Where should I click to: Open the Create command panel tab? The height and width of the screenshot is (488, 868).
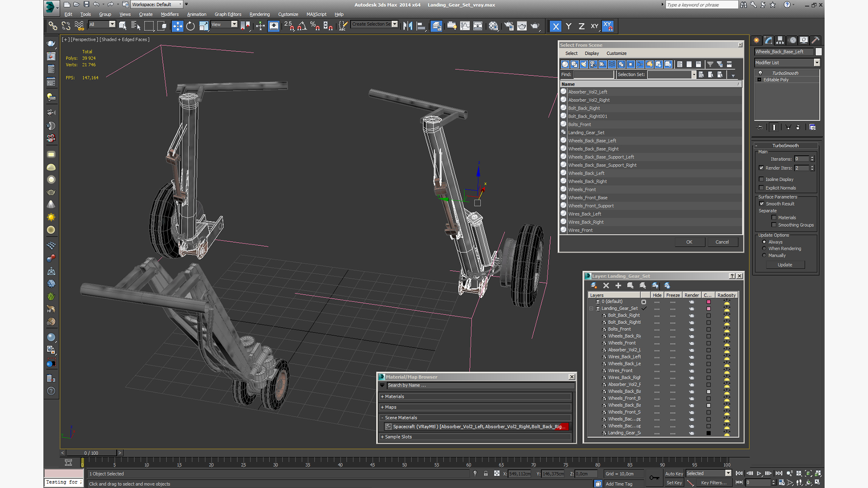[756, 40]
